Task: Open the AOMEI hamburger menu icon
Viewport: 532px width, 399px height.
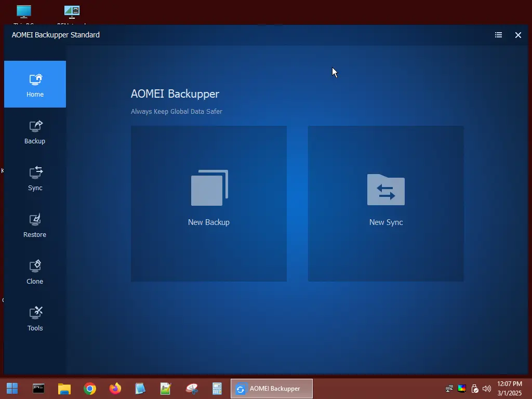Action: click(498, 35)
